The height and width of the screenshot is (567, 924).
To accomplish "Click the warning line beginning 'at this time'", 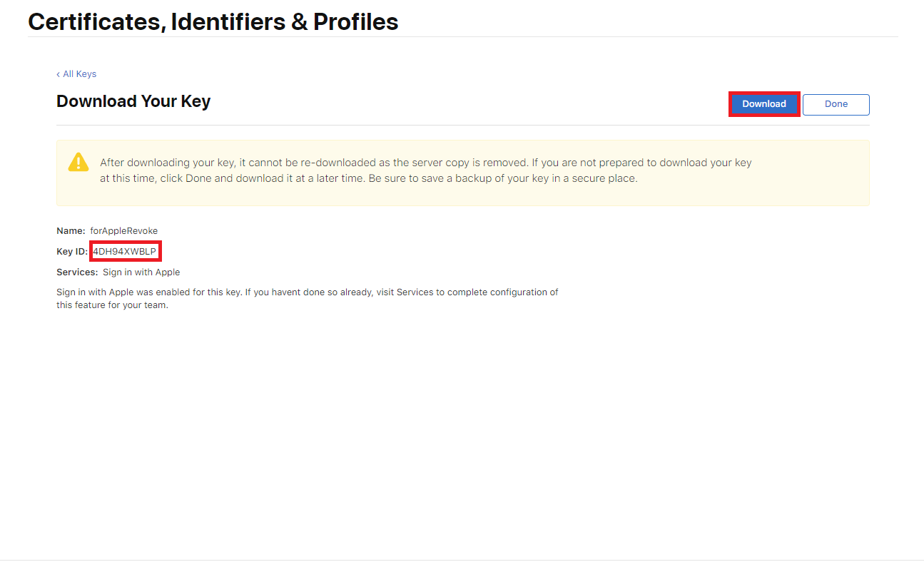I will pyautogui.click(x=369, y=178).
